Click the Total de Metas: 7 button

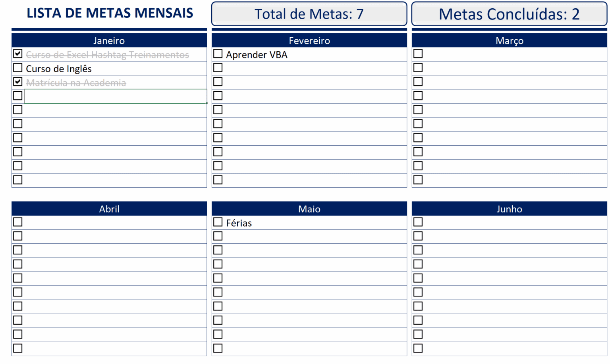309,13
